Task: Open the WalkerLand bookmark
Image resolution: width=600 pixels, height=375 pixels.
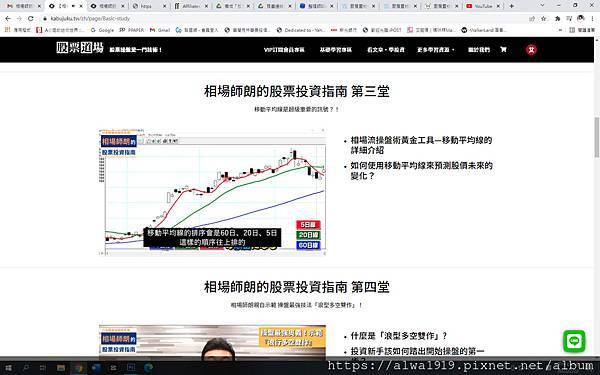Action: click(483, 30)
